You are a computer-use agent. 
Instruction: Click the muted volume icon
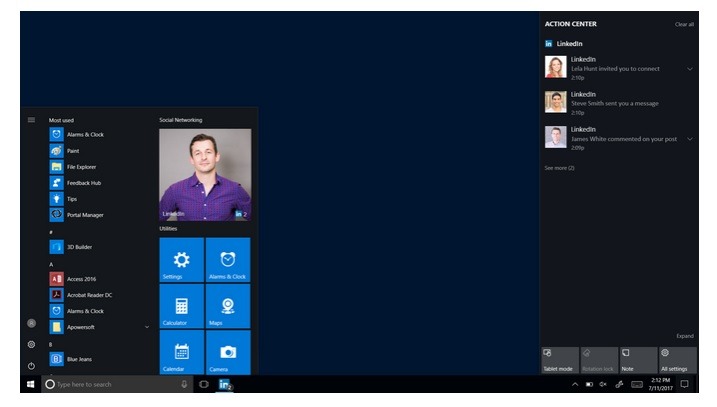point(603,385)
